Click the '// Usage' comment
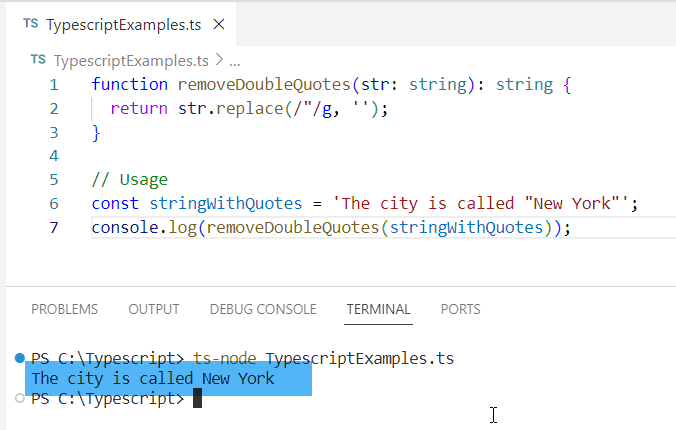Viewport: 676px width, 430px height. tap(129, 179)
